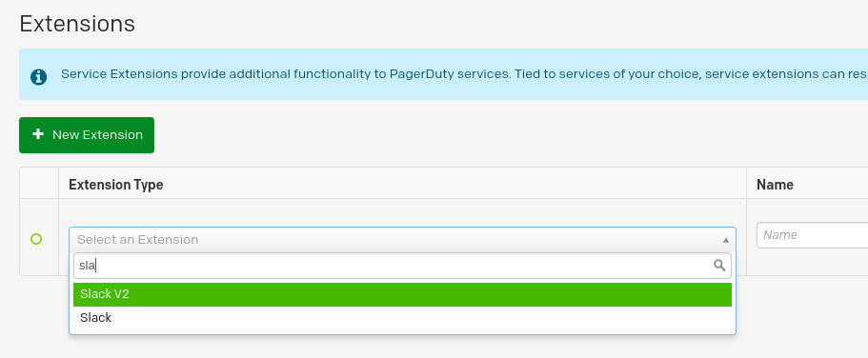Collapse list using the small triangle arrow
Image resolution: width=868 pixels, height=358 pixels.
(725, 240)
